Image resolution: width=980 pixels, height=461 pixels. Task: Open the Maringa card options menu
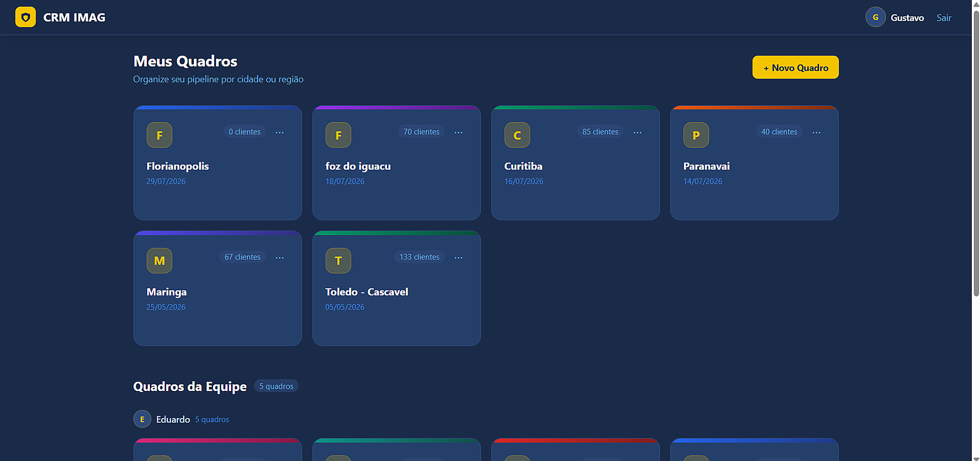[x=280, y=258]
